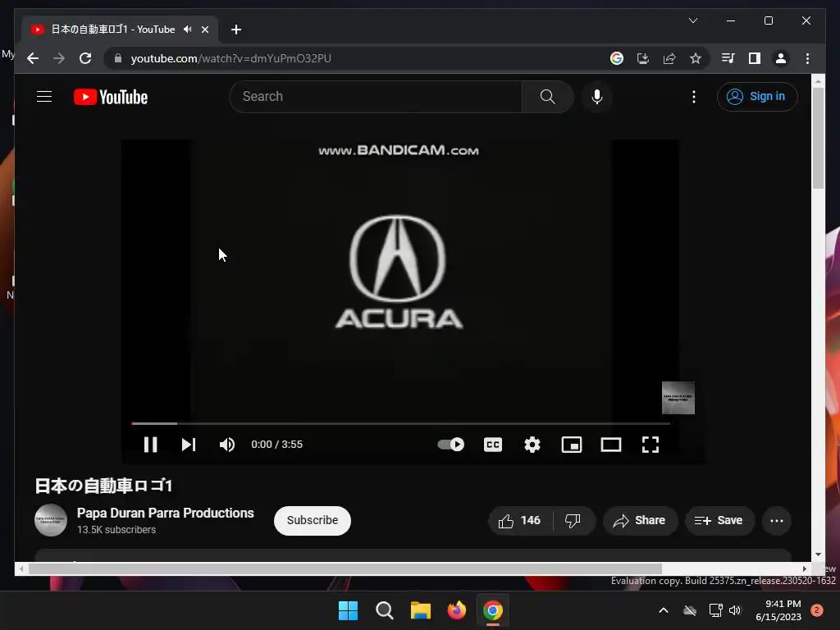840x630 pixels.
Task: Enter full screen mode
Action: point(651,445)
